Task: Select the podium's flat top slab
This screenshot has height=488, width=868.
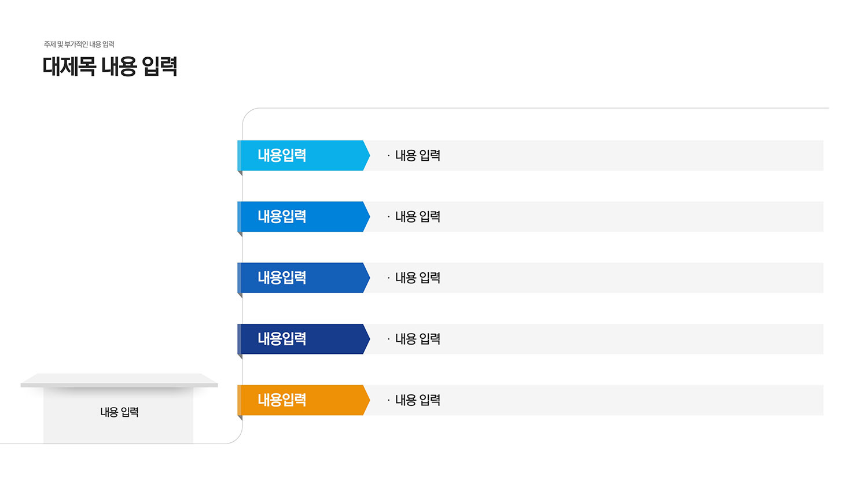Action: pos(119,380)
